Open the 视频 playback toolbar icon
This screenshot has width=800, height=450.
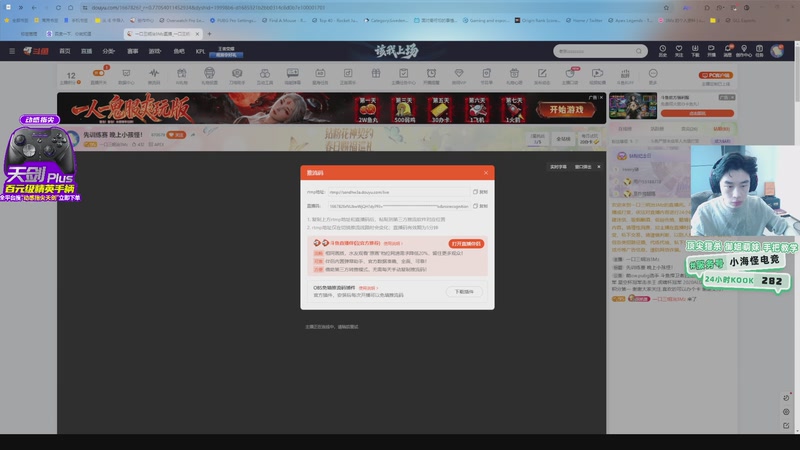click(x=597, y=75)
